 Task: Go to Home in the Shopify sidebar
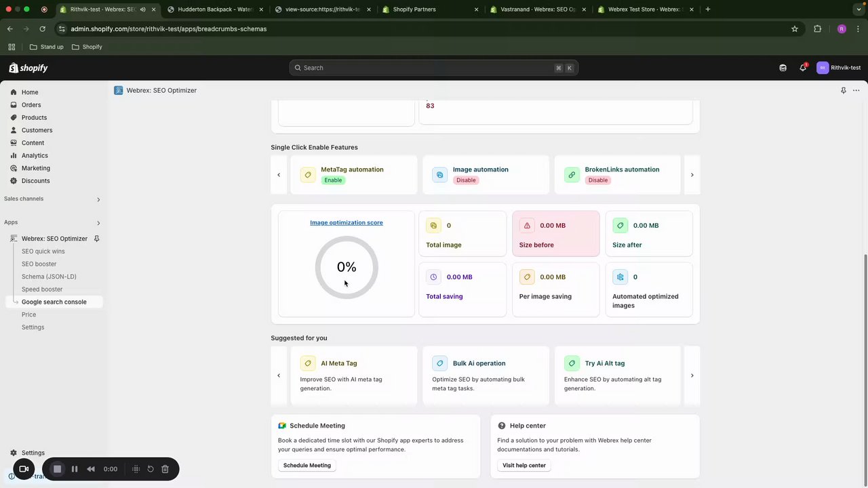(x=30, y=92)
